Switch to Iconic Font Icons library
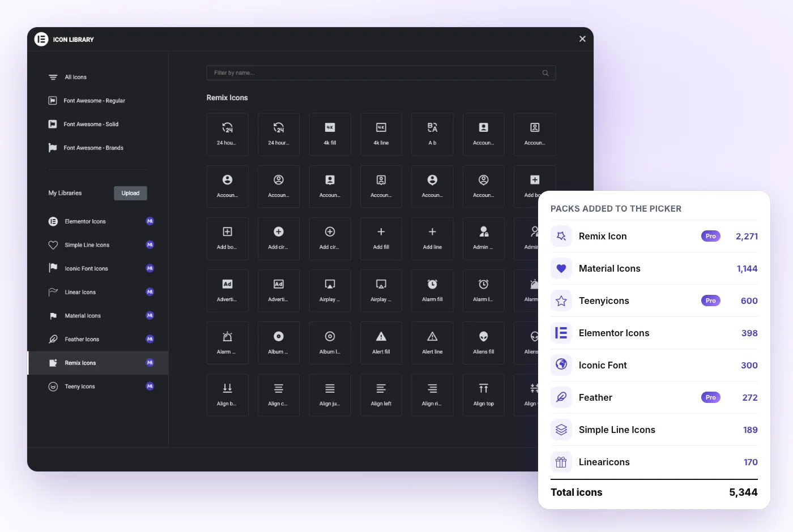Screen dimensions: 793x532 pyautogui.click(x=97, y=268)
